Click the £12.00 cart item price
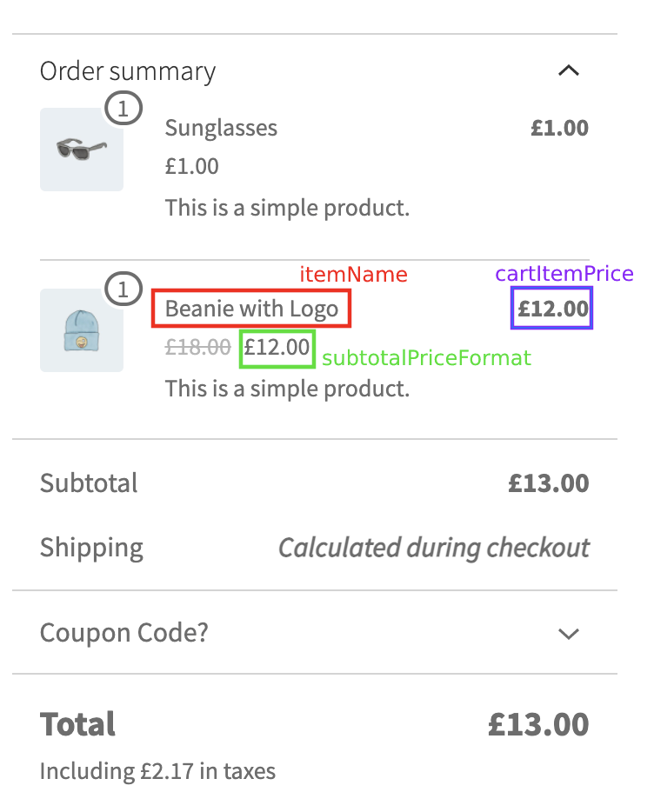The width and height of the screenshot is (654, 812). 551,309
